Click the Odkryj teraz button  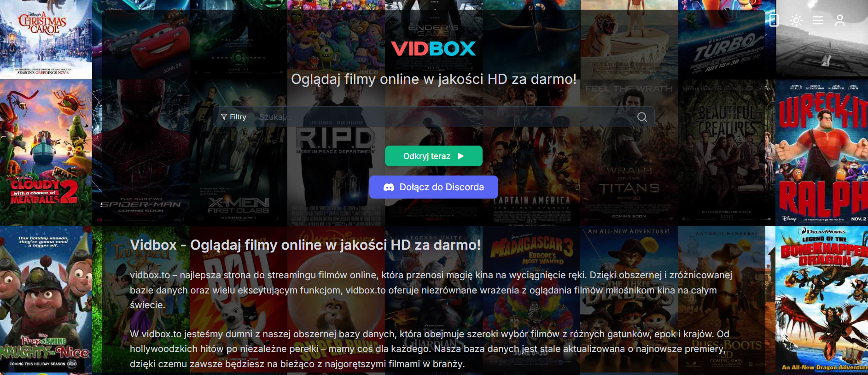pos(434,156)
